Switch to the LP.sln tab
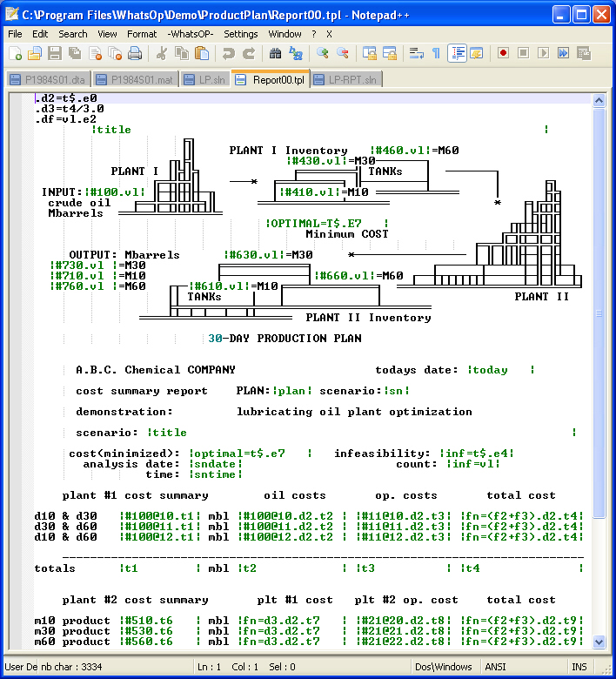 point(204,80)
